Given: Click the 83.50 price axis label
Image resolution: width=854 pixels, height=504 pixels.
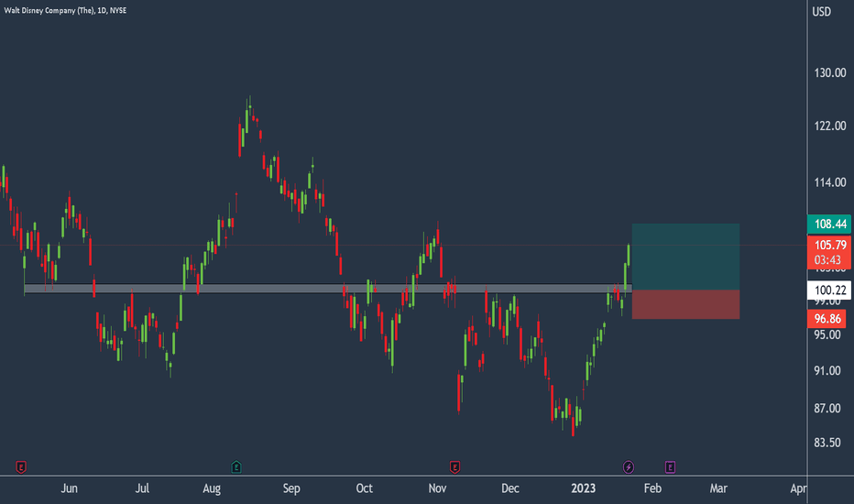Looking at the screenshot, I should coord(827,443).
